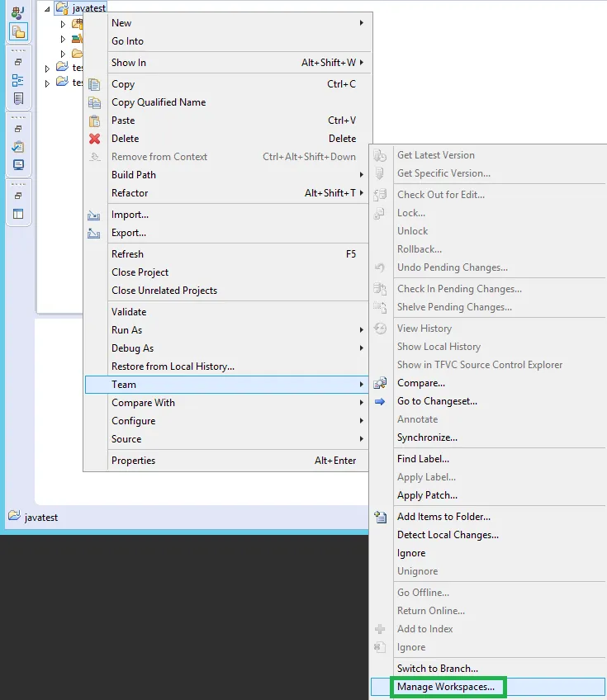Image resolution: width=607 pixels, height=700 pixels.
Task: Click the Copy Qualified Name icon
Action: [94, 102]
